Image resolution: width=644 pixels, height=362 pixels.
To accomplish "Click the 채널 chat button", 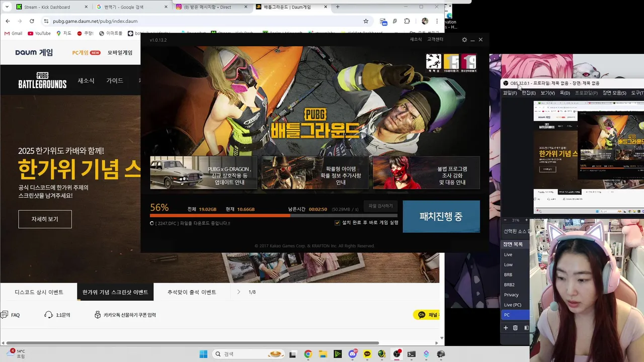I will (426, 315).
